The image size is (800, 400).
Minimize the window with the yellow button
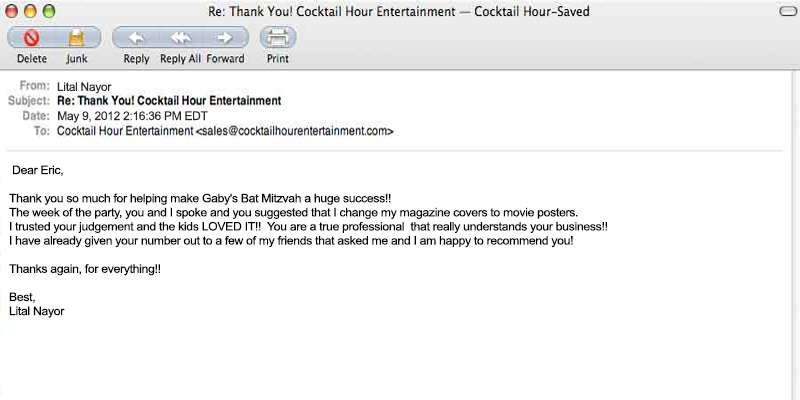(x=30, y=11)
